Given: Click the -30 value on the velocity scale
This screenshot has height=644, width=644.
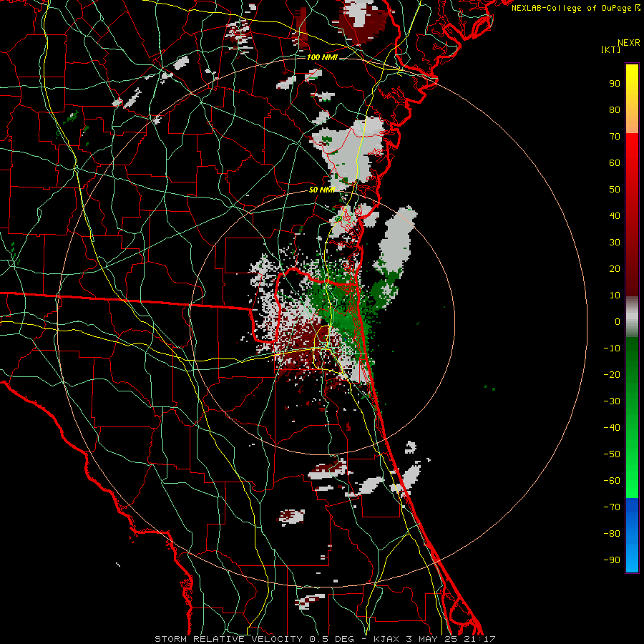Looking at the screenshot, I should point(612,401).
